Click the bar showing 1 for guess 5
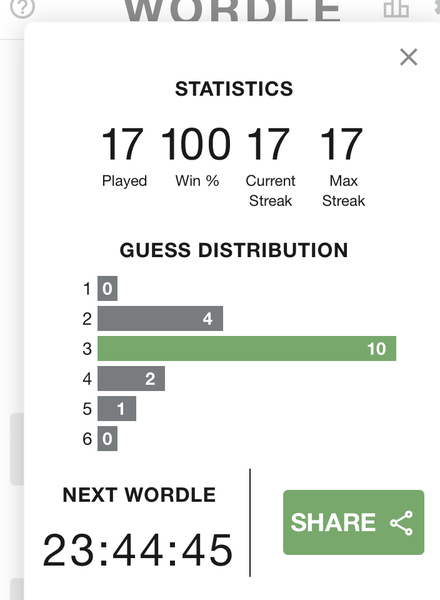Image resolution: width=440 pixels, height=600 pixels. coord(117,408)
